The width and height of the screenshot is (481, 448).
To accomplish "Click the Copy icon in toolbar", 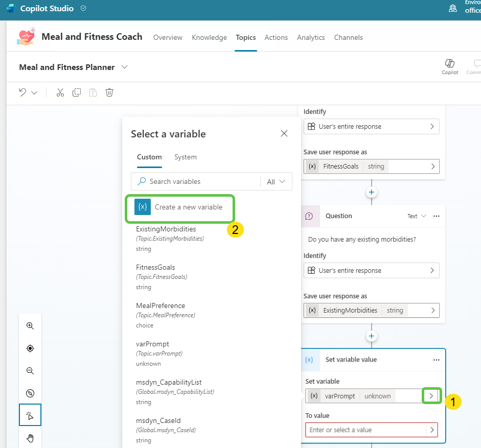I will pos(77,92).
